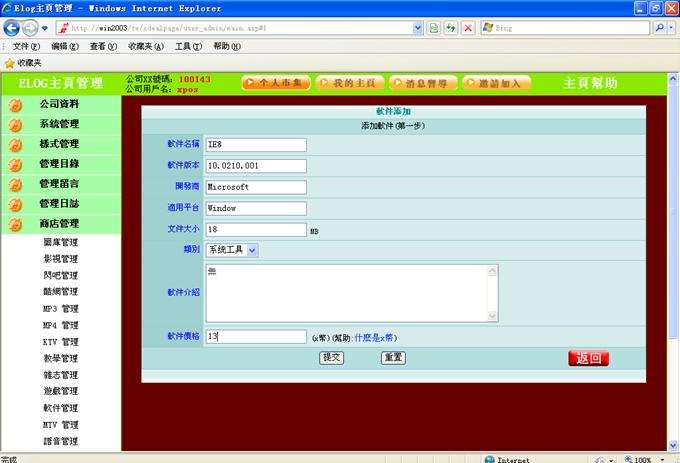Click the red 返回 back button
680x463 pixels.
588,358
